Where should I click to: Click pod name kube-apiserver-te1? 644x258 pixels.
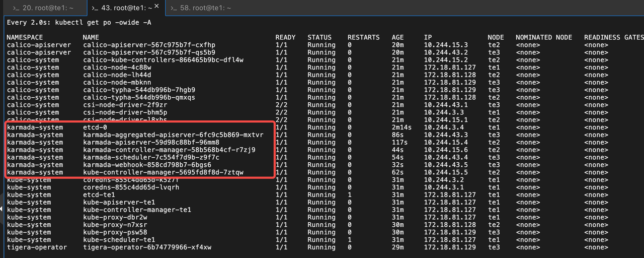point(119,203)
